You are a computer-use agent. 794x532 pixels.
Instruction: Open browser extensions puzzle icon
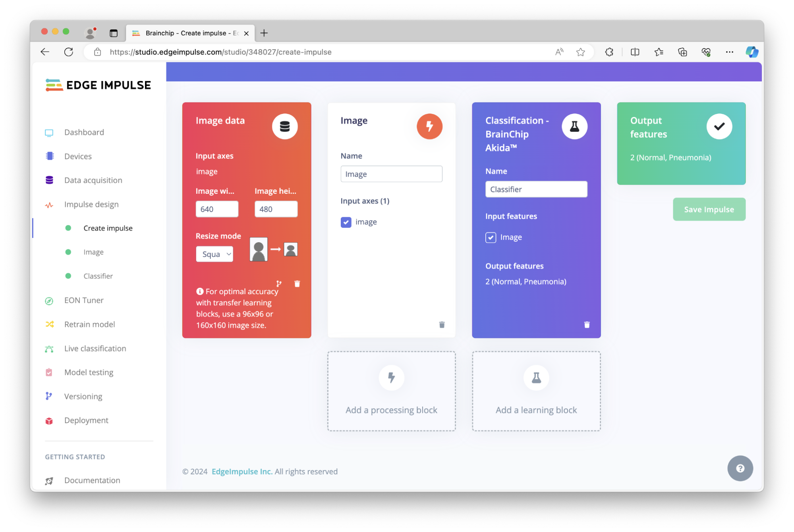(609, 52)
